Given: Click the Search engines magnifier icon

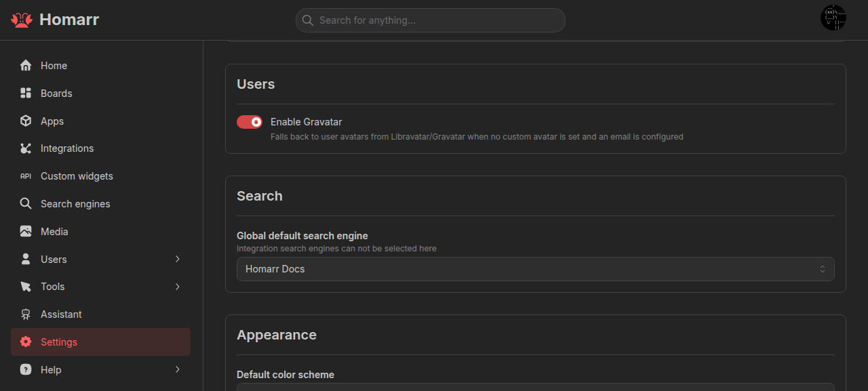Looking at the screenshot, I should click(x=26, y=204).
